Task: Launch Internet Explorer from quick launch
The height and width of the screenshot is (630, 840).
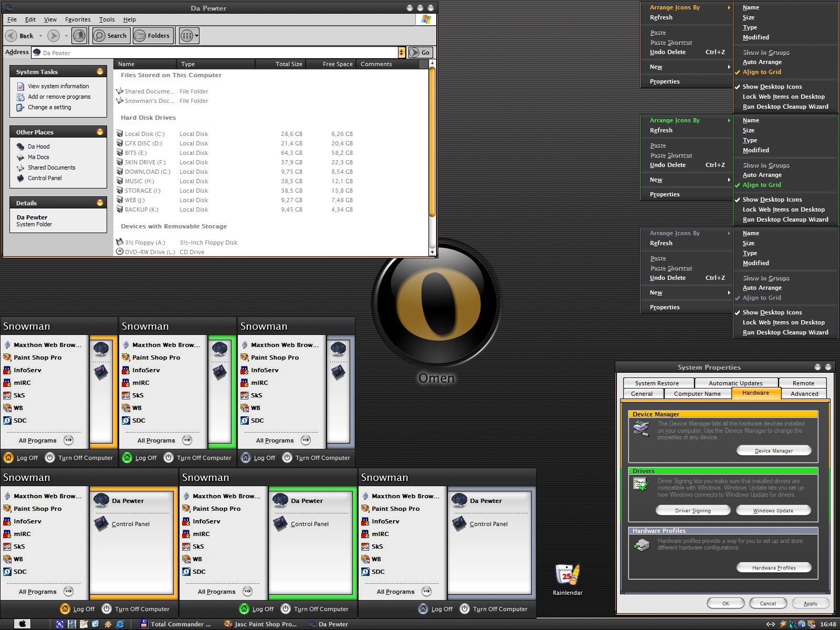Action: coord(120,624)
